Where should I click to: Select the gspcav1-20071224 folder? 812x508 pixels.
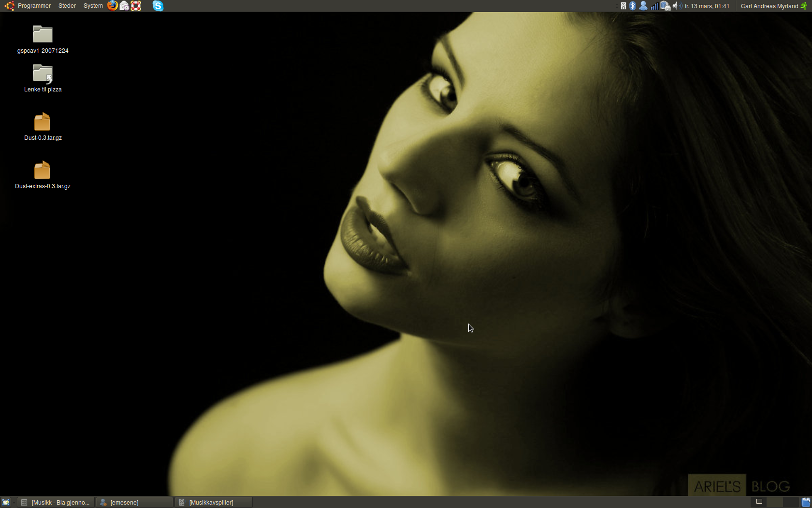tap(43, 39)
